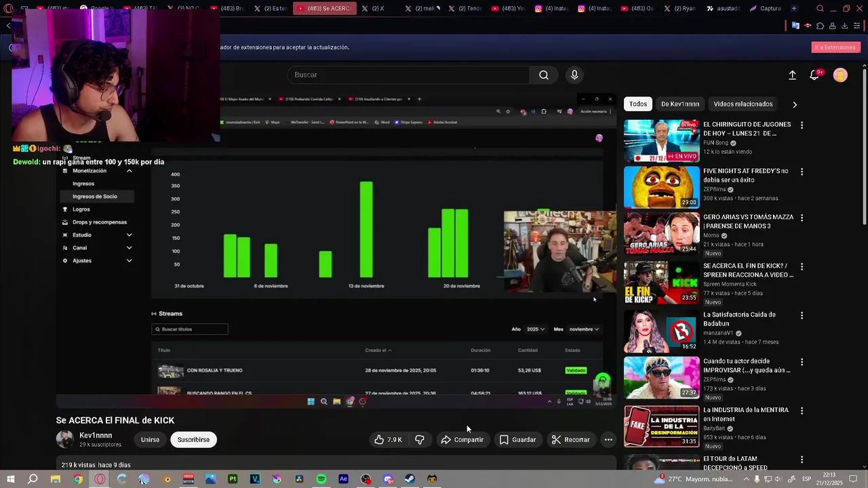Image resolution: width=868 pixels, height=488 pixels.
Task: Select the Todos filter chip
Action: 638,104
